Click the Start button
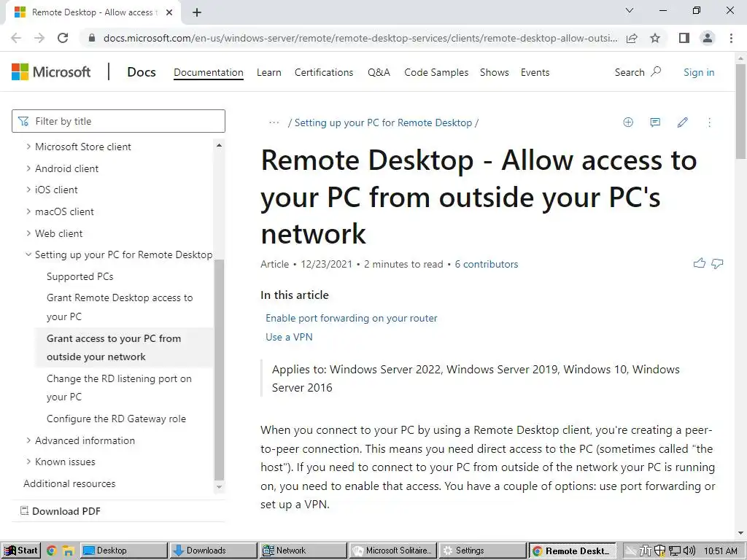This screenshot has width=747, height=560. coord(20,551)
